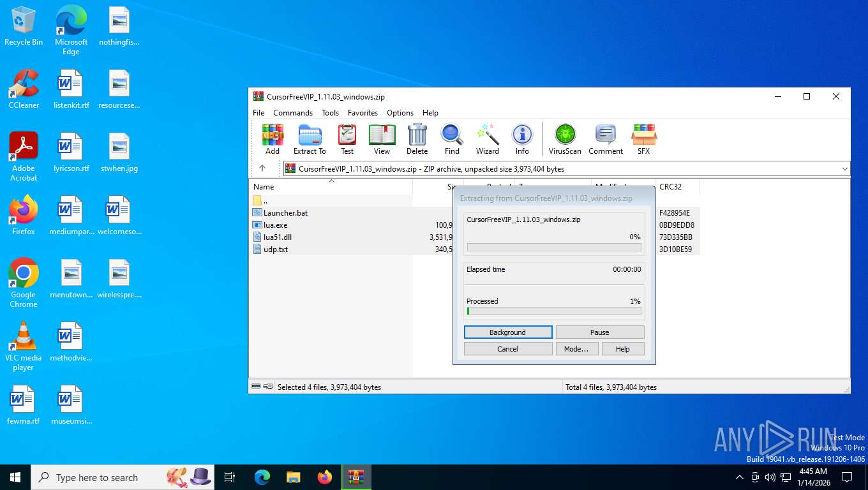Image resolution: width=868 pixels, height=490 pixels.
Task: Click the Comment toolbar icon
Action: tap(605, 140)
